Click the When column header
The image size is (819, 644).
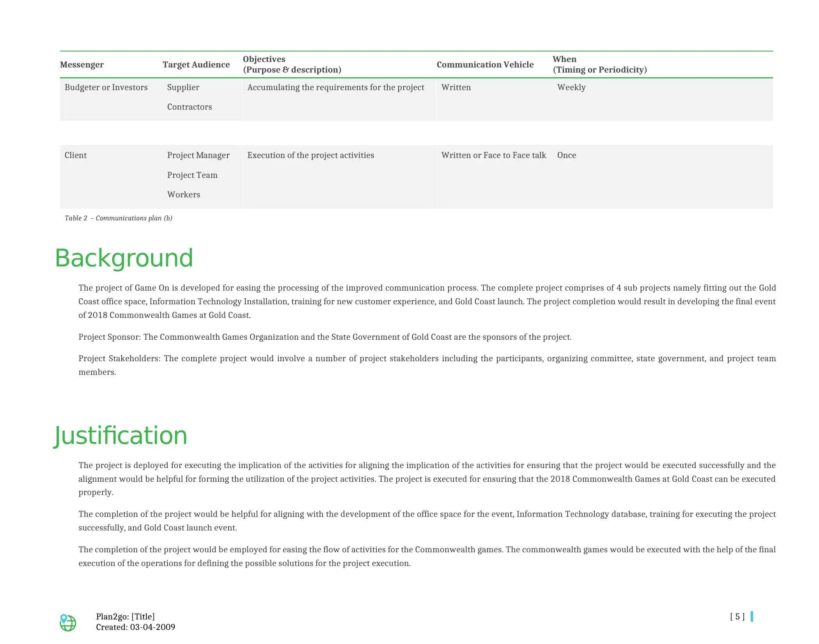click(600, 64)
